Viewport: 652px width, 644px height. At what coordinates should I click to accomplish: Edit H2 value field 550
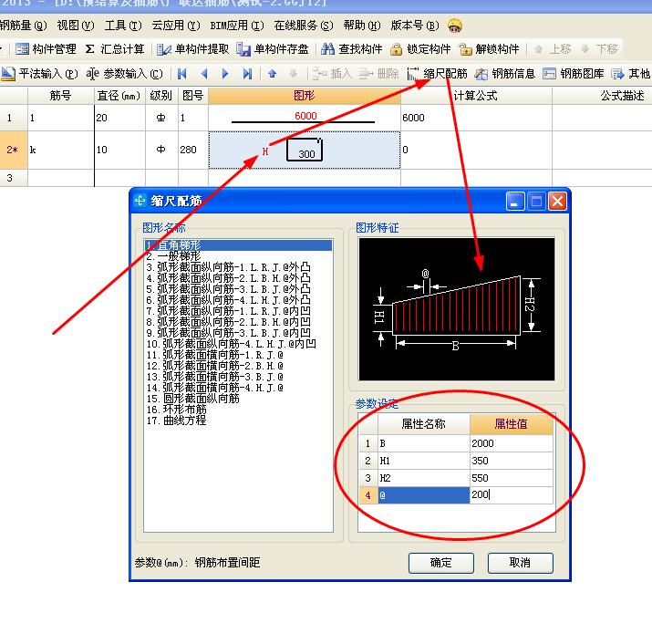pyautogui.click(x=512, y=478)
